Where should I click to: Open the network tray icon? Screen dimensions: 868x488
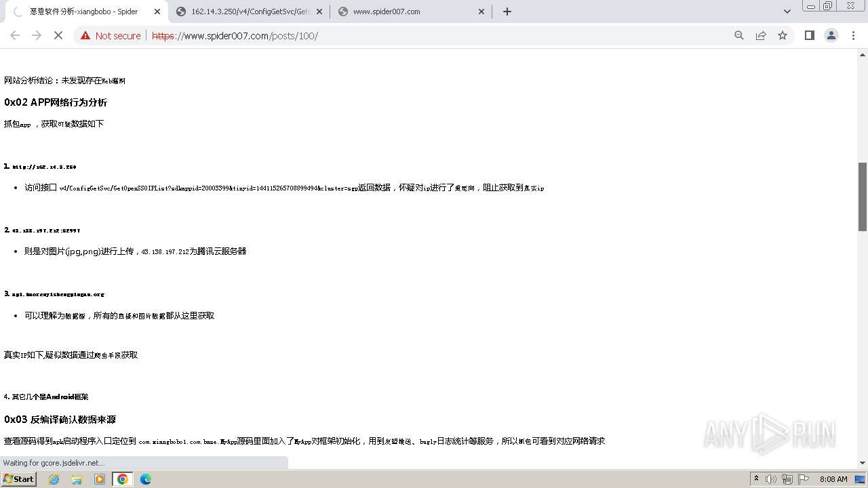[787, 479]
